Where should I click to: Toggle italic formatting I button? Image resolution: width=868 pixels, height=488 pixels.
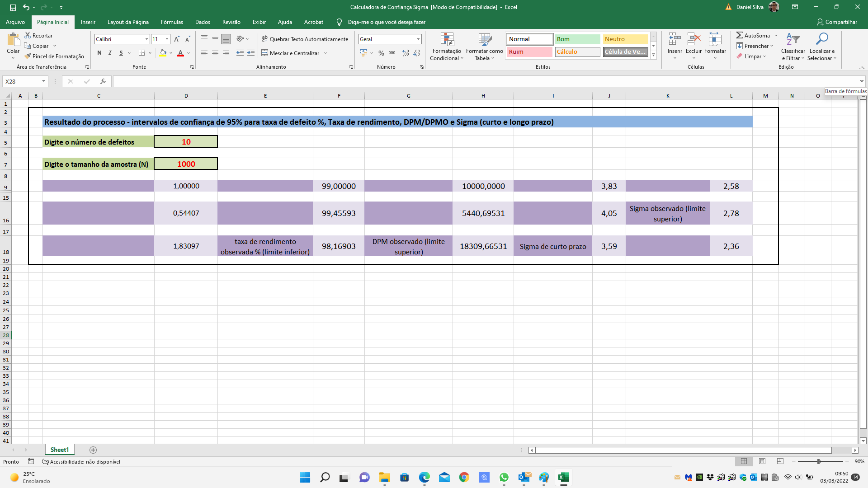pyautogui.click(x=110, y=53)
